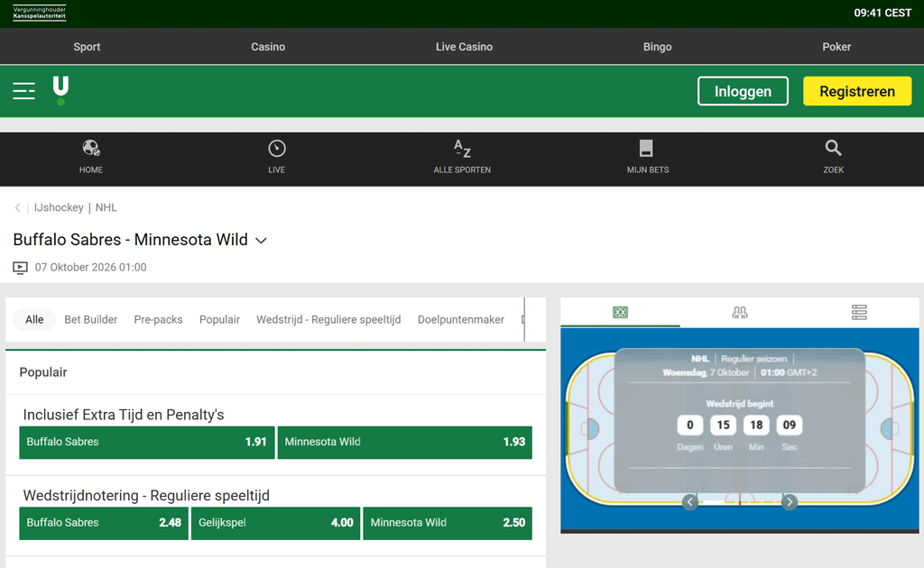The image size is (924, 568).
Task: Open the Live Casino section
Action: pyautogui.click(x=465, y=47)
